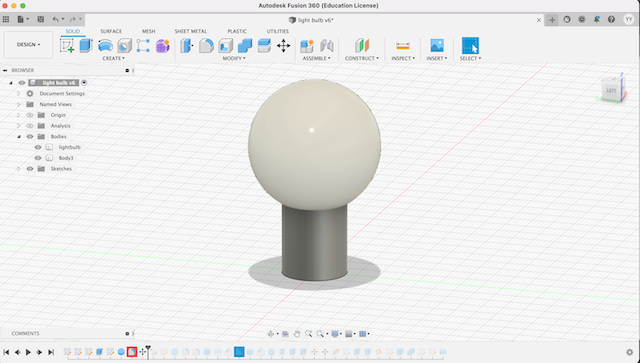Toggle visibility of lightbulb body
Viewport: 640px width, 363px height.
click(38, 147)
